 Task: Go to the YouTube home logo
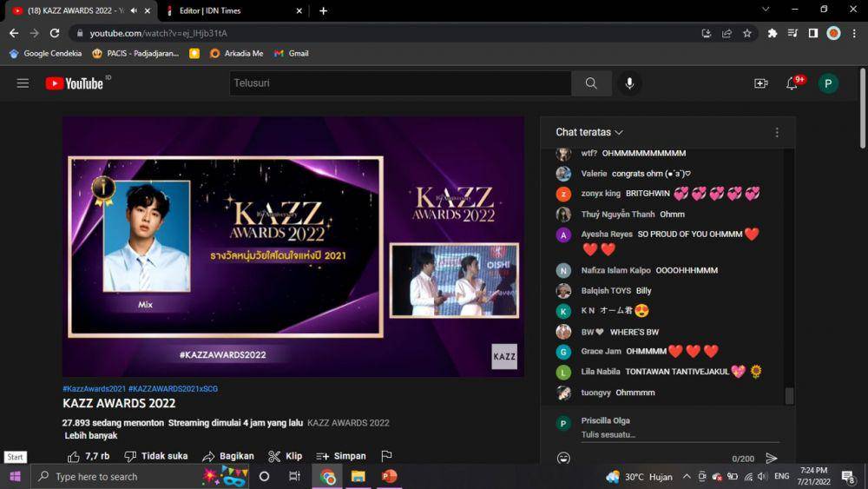tap(75, 83)
